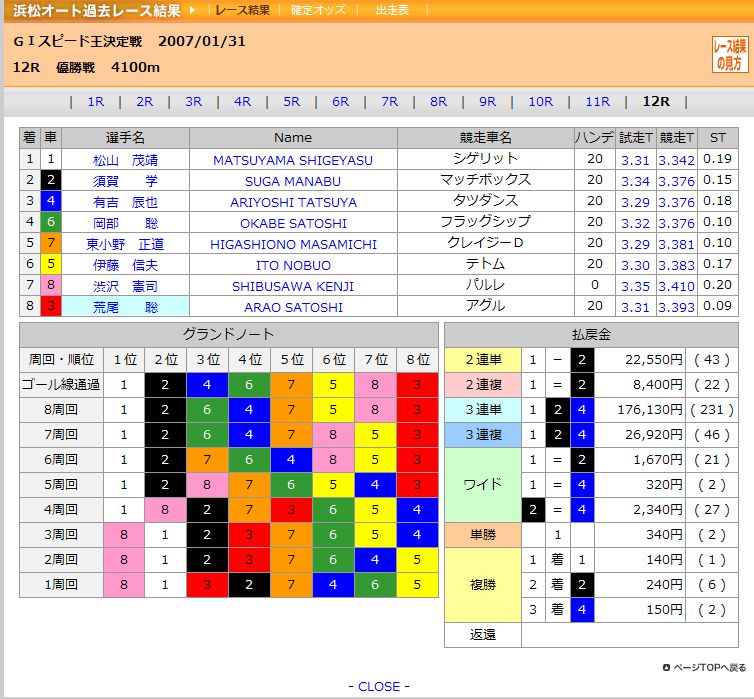754x699 pixels.
Task: Click the OKABE SATOSHI name link
Action: pos(293,224)
